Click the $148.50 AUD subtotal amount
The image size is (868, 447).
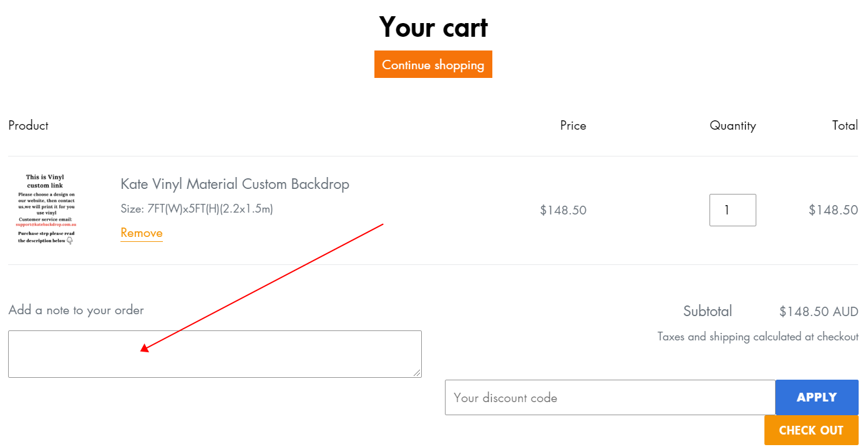819,312
